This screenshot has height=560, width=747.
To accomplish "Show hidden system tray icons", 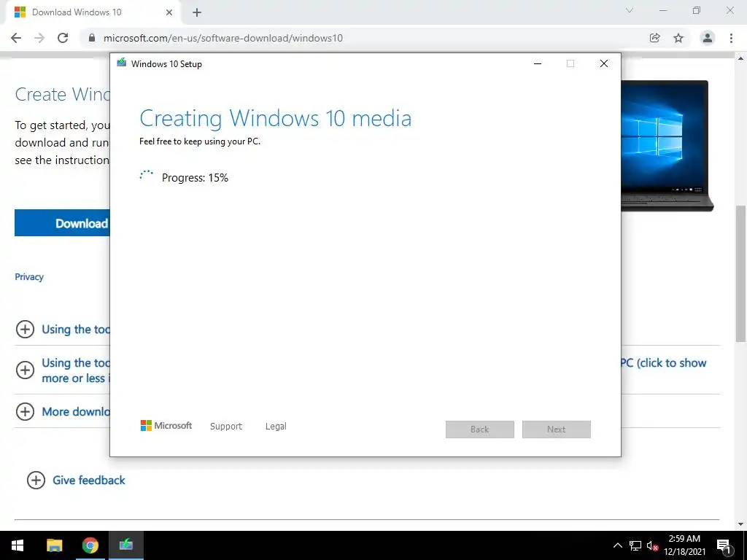I will [617, 545].
